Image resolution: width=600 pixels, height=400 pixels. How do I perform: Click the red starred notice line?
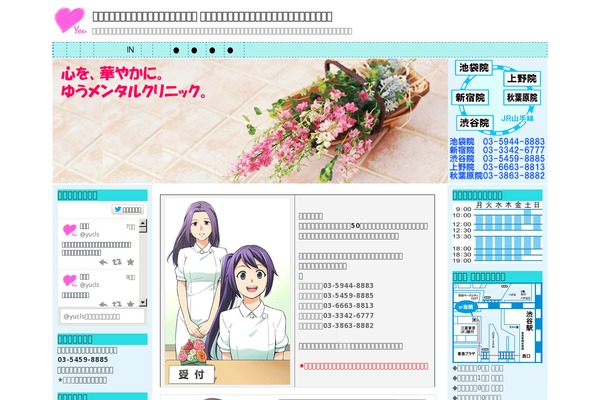point(364,366)
